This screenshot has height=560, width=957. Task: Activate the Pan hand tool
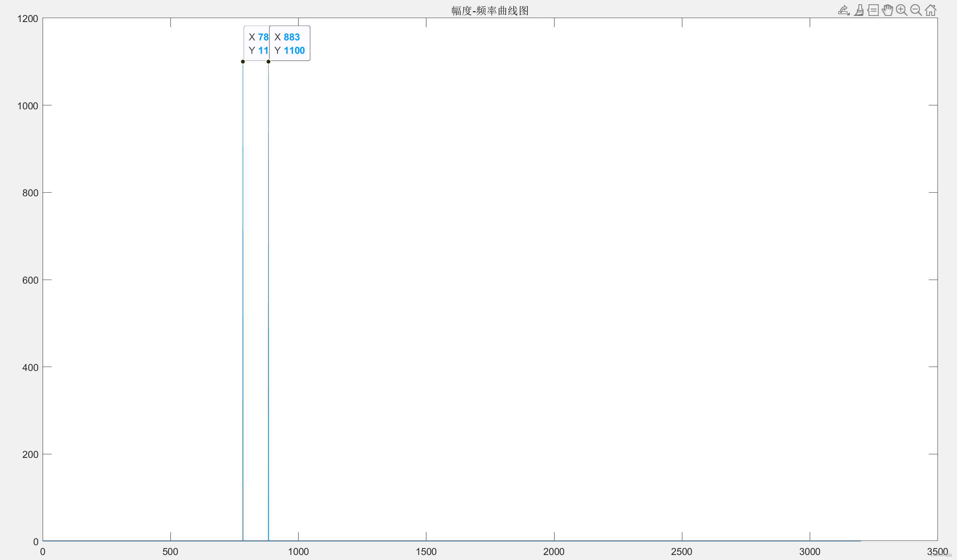click(x=887, y=10)
